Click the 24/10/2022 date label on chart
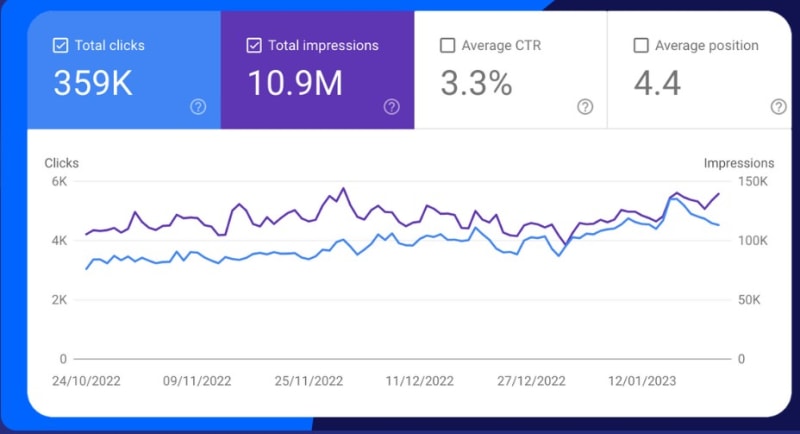800x434 pixels. [86, 381]
